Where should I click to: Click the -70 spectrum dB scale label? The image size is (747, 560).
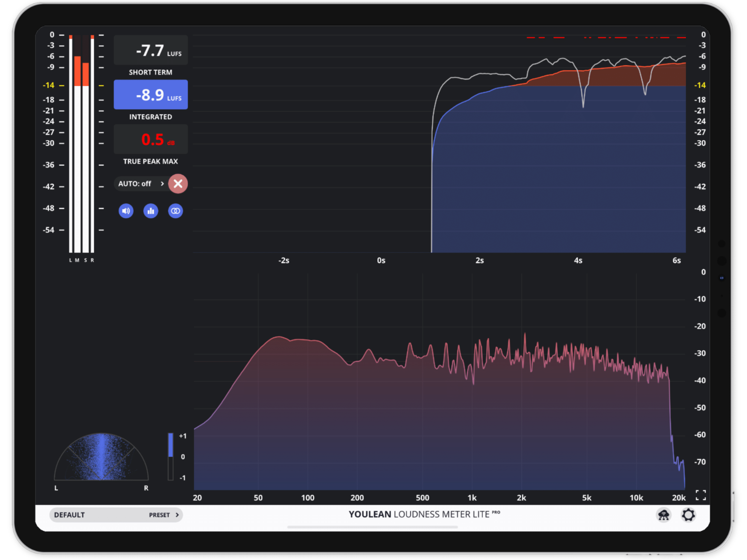[x=700, y=462]
